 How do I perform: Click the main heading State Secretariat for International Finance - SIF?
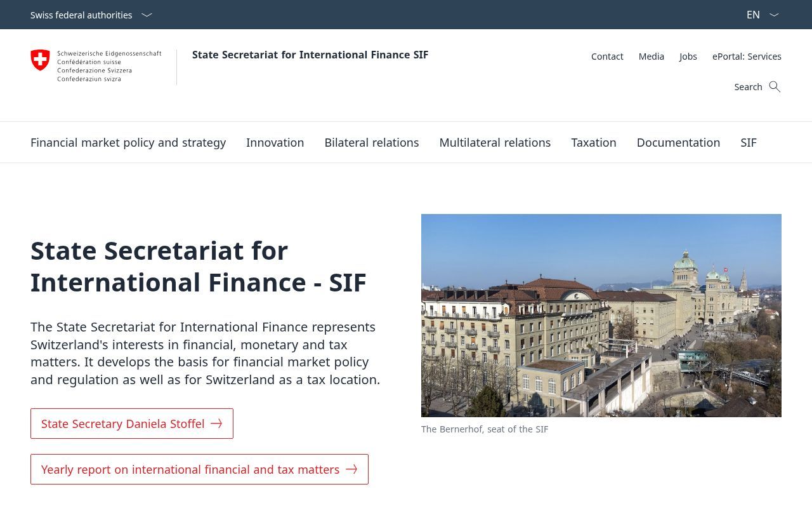(x=199, y=267)
